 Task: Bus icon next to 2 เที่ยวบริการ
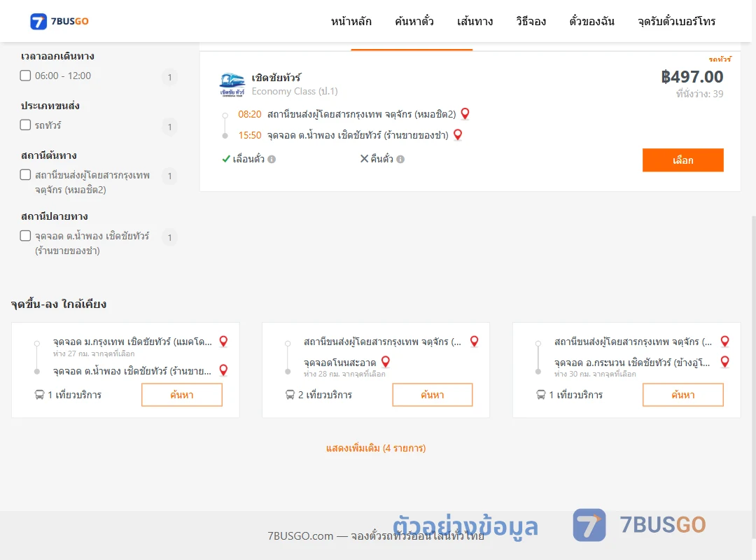[x=290, y=395]
